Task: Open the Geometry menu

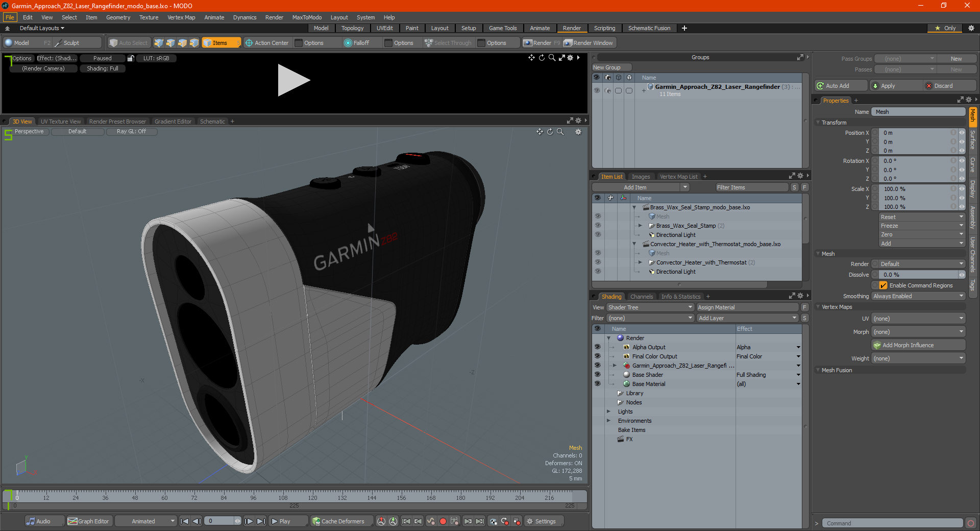Action: click(118, 17)
